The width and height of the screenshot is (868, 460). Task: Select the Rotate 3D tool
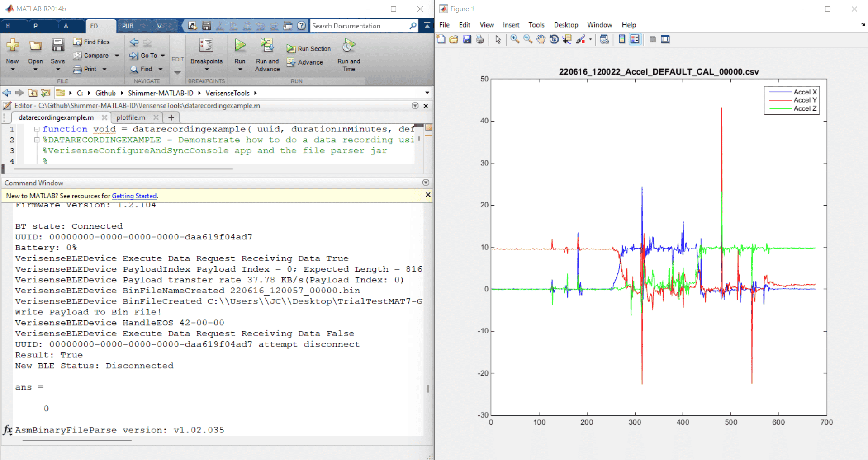pyautogui.click(x=554, y=39)
